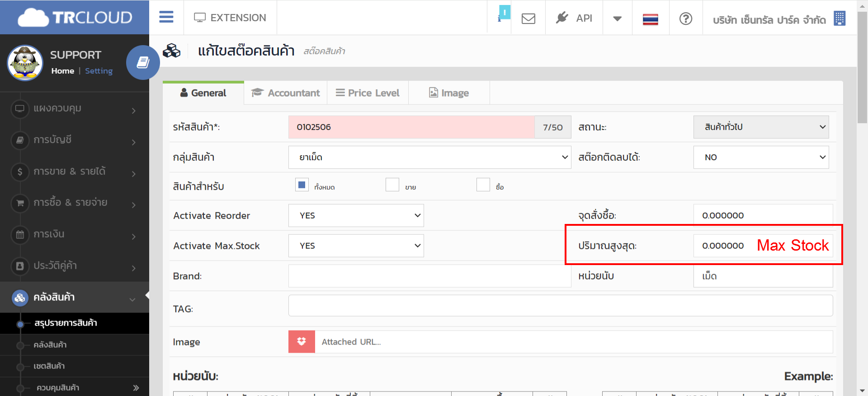This screenshot has width=868, height=396.
Task: Expand การเงิน finance menu
Action: click(75, 234)
